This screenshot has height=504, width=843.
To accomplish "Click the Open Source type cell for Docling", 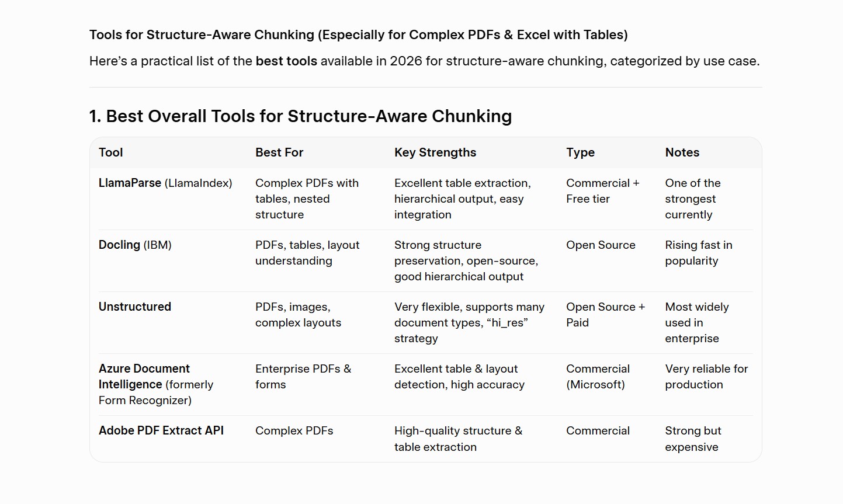I will pyautogui.click(x=601, y=245).
